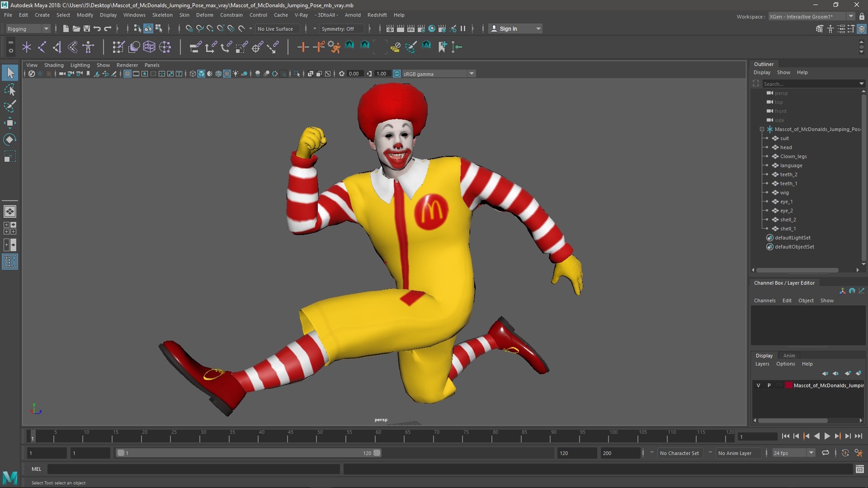Screen dimensions: 868x488
Task: Click No Live Surface field
Action: [x=277, y=28]
